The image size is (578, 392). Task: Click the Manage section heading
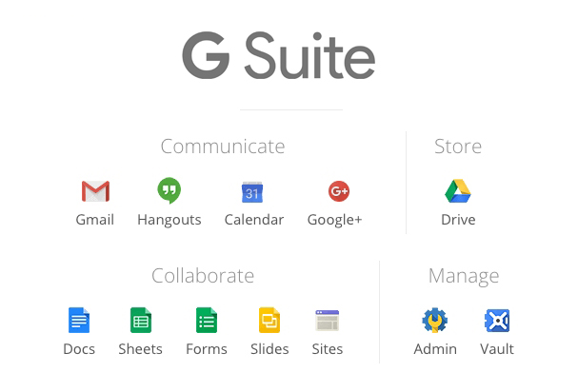(x=464, y=276)
